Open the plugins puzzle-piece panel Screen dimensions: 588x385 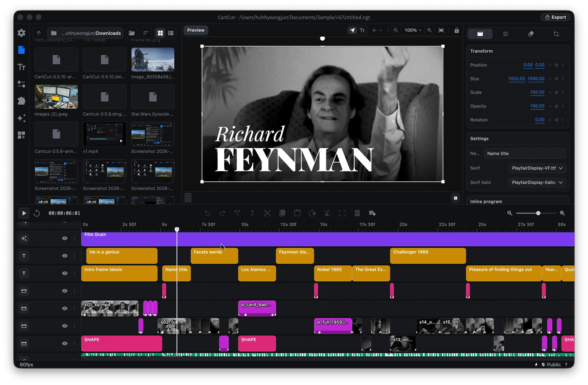pos(22,101)
